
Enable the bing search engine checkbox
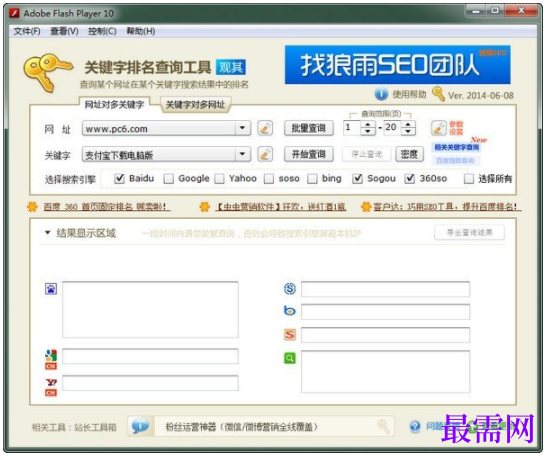312,179
